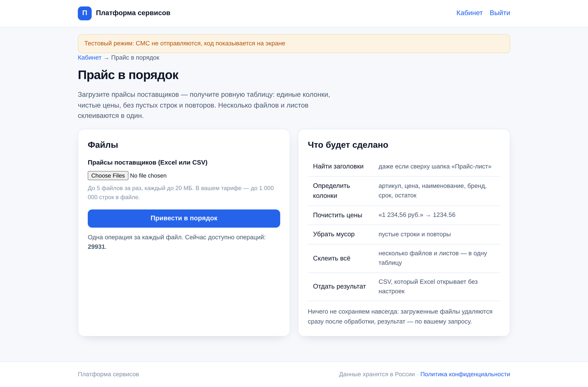
Task: Click the «1 234,56 руб.» → 1234.56 example
Action: pos(417,215)
